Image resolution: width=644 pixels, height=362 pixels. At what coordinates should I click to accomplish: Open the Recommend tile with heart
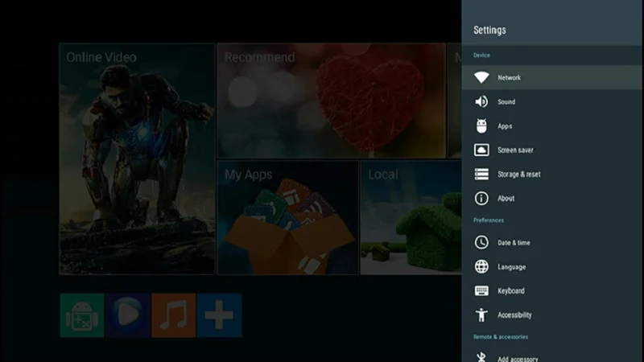click(332, 101)
